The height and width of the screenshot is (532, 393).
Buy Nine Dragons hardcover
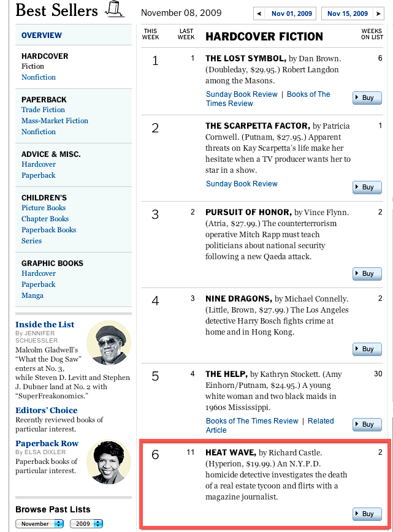(x=367, y=349)
